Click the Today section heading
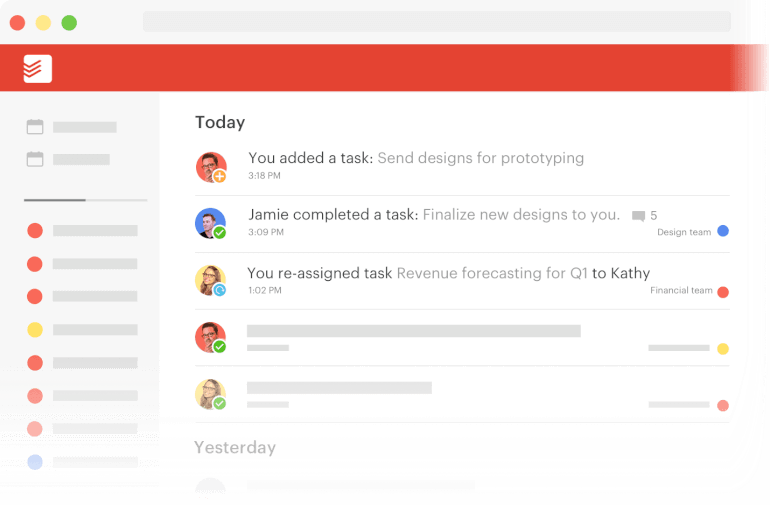Viewport: 770px width, 505px height. [x=220, y=122]
